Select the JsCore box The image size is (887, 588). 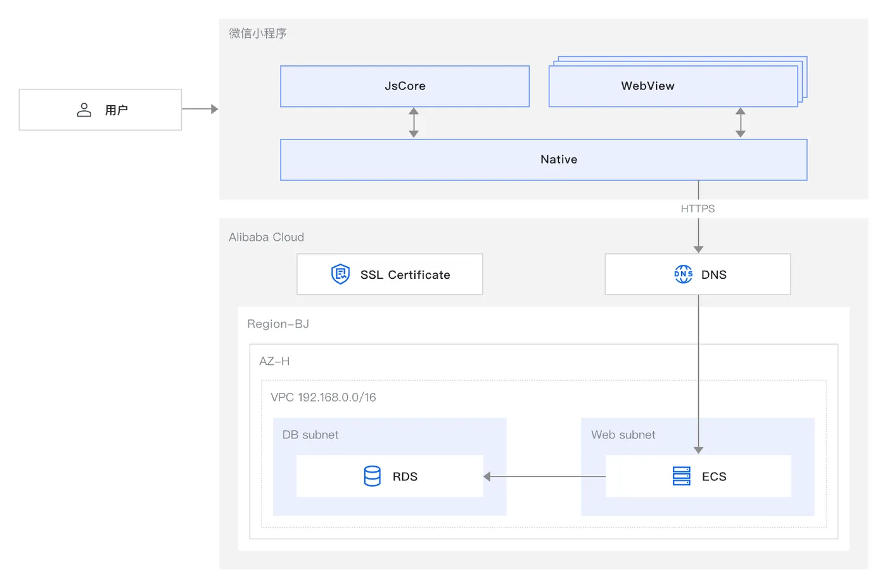[405, 86]
